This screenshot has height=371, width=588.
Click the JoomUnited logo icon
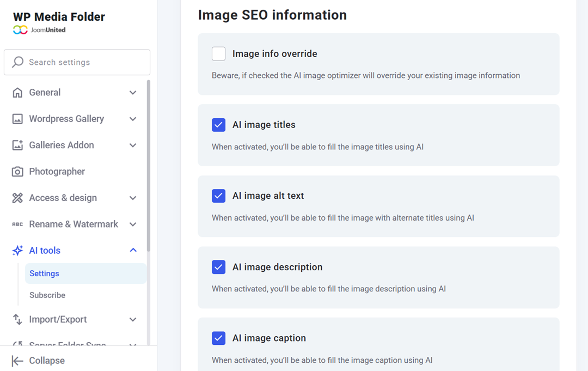(x=20, y=29)
